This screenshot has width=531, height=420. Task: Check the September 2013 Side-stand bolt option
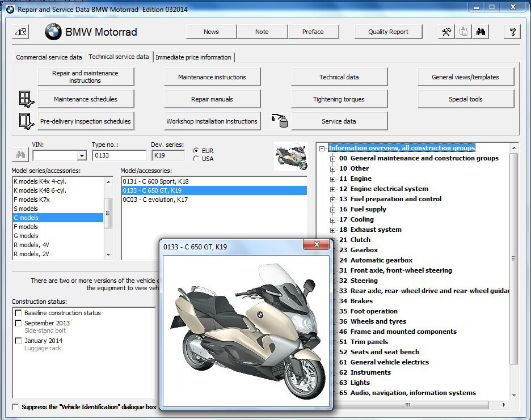[x=19, y=324]
